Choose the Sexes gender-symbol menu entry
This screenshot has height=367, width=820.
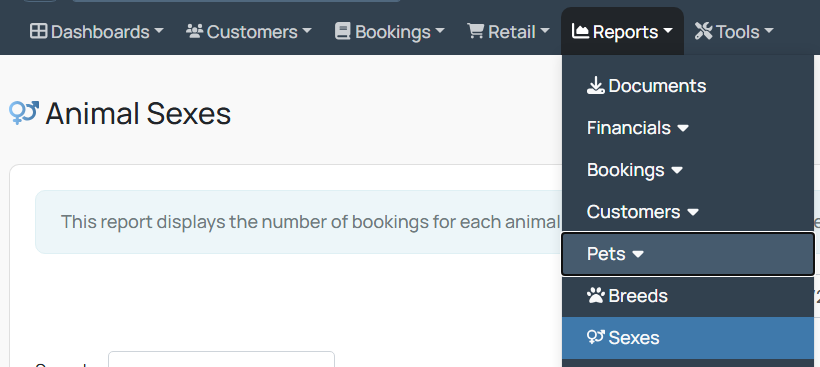(688, 338)
